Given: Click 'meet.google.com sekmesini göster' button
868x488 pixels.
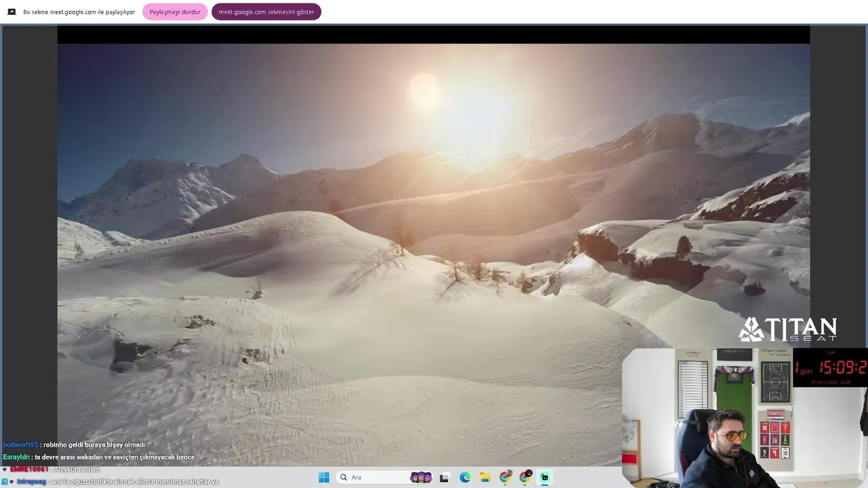Looking at the screenshot, I should click(x=267, y=12).
